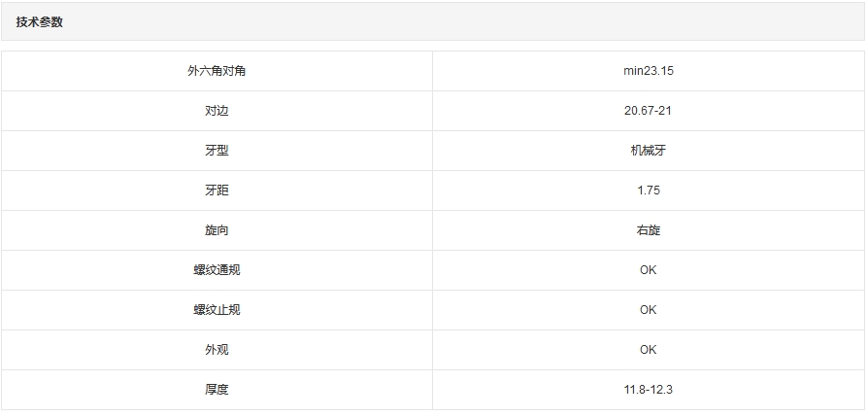This screenshot has height=416, width=868.
Task: Click the 右旋 value cell
Action: [648, 230]
